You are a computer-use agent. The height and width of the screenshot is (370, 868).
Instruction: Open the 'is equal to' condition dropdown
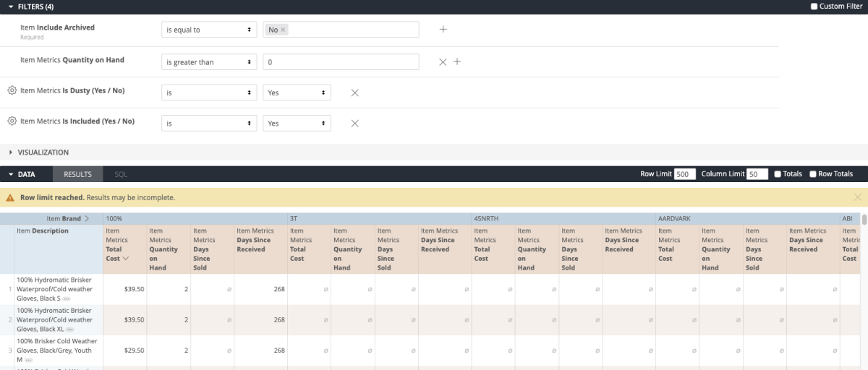pyautogui.click(x=209, y=30)
